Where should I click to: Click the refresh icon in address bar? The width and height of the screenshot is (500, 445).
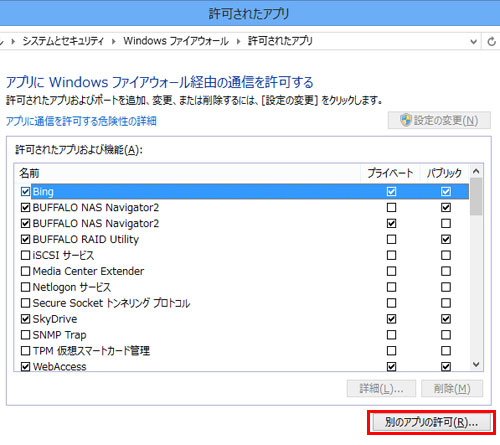point(491,42)
